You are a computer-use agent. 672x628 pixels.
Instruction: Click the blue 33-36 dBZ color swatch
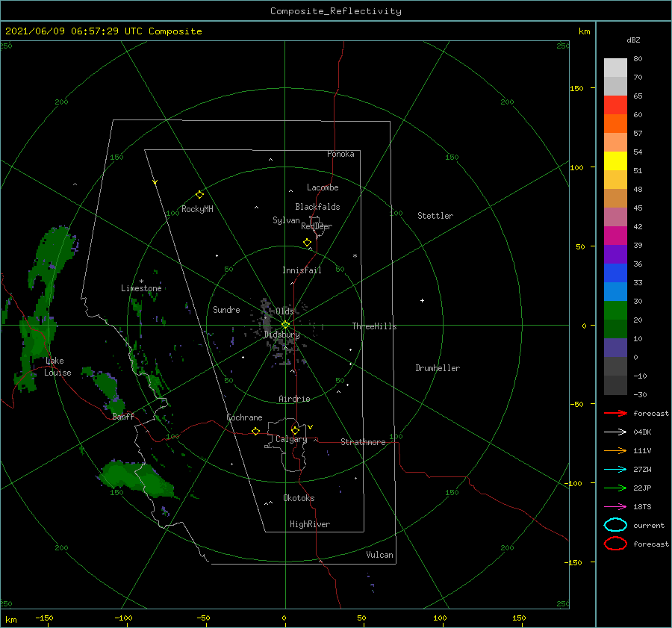[615, 273]
